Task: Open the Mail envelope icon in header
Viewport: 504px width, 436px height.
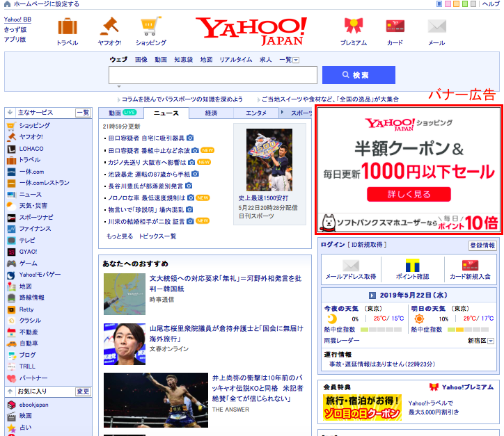Action: (x=436, y=26)
